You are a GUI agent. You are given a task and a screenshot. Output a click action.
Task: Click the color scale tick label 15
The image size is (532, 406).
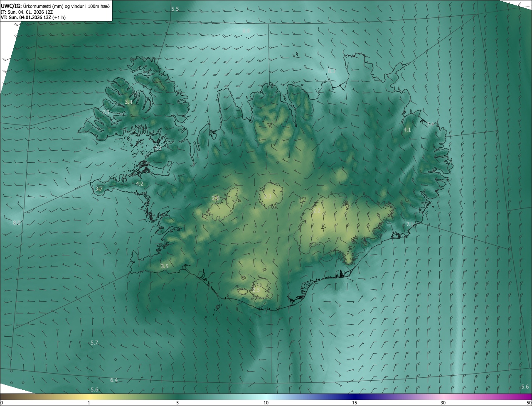tap(355, 403)
